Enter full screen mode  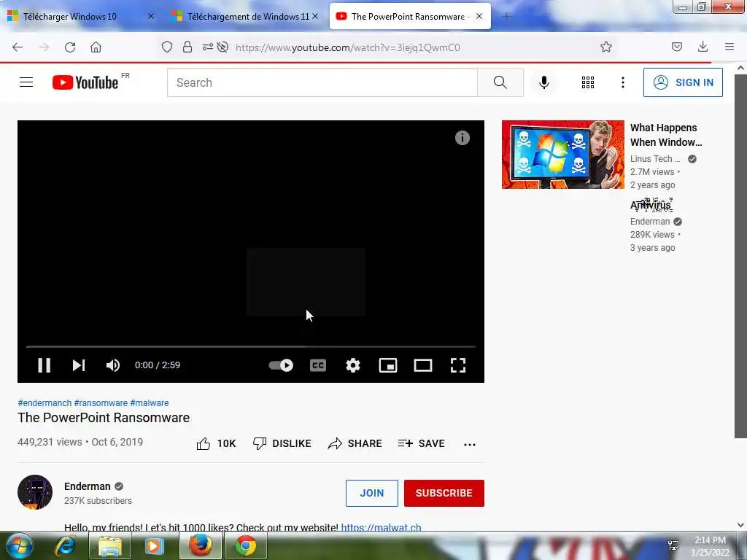458,365
